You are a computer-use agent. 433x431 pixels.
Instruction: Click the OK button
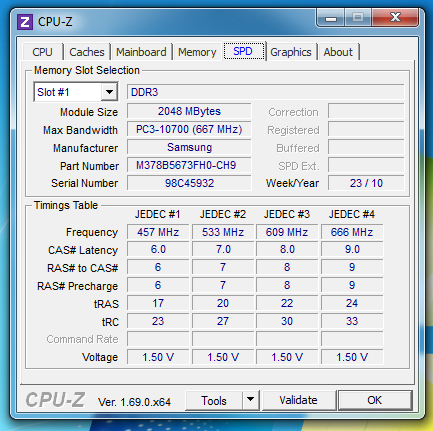pyautogui.click(x=375, y=400)
